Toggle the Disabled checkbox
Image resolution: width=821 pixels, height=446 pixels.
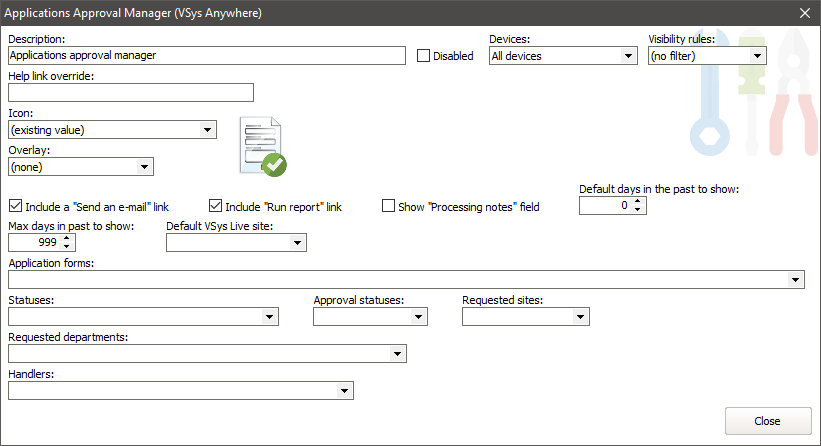(x=424, y=56)
